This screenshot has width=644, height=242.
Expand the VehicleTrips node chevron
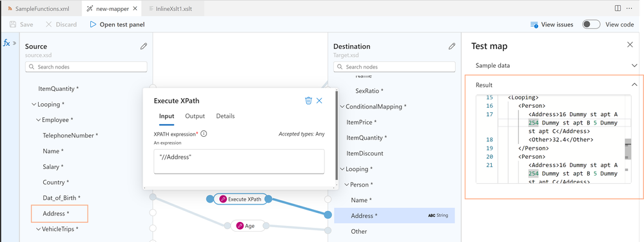point(38,229)
